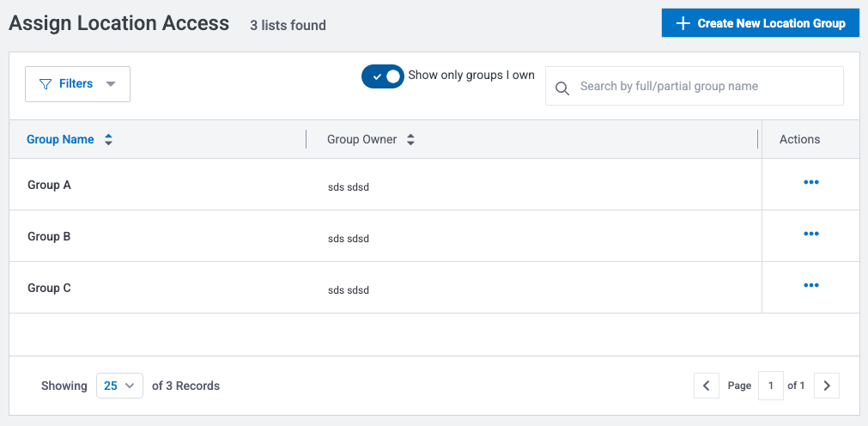Screen dimensions: 868x426
Task: Click the funnel icon in Filters
Action: [46, 84]
